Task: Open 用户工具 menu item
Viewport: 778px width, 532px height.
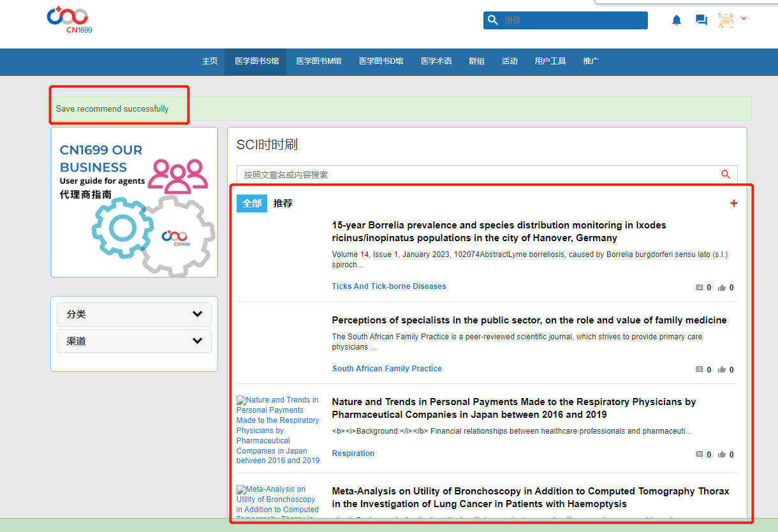Action: click(x=550, y=61)
